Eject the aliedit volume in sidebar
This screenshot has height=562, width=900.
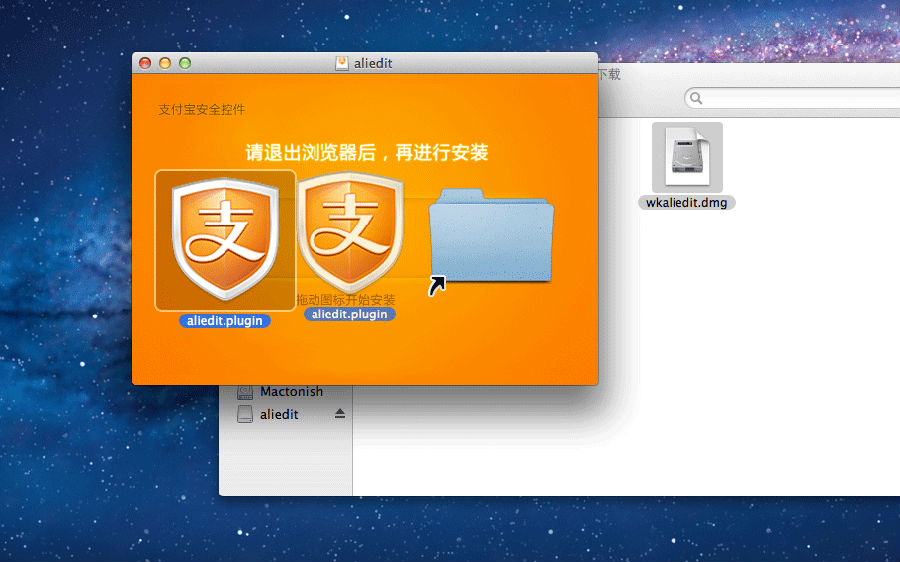click(x=340, y=414)
